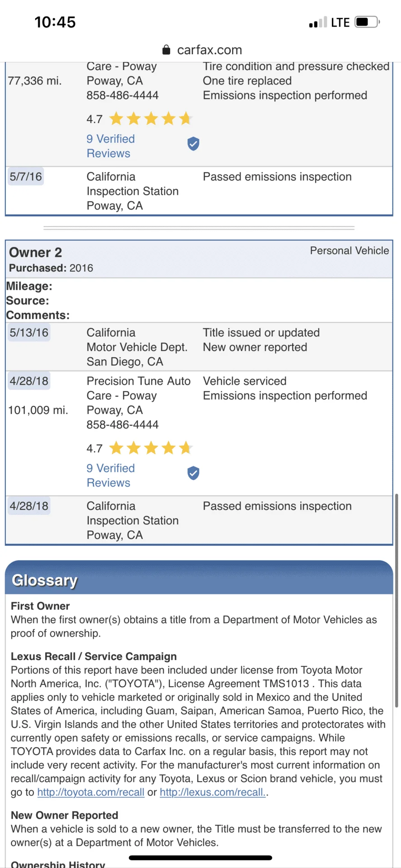Follow the lexus.com/recall link

click(x=212, y=792)
